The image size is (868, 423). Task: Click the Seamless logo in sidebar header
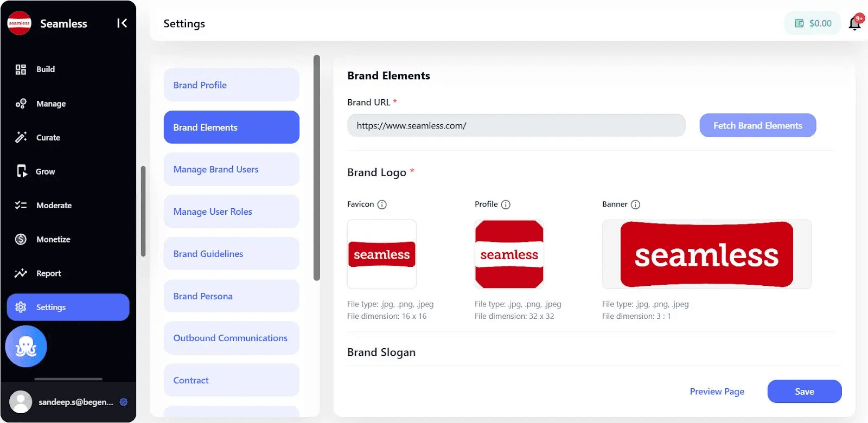[19, 23]
